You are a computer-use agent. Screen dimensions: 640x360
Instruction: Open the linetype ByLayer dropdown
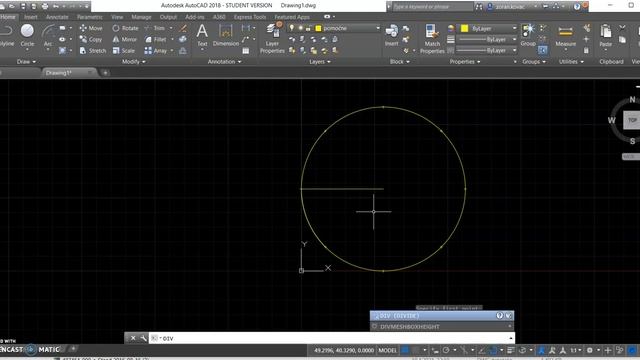tap(487, 51)
